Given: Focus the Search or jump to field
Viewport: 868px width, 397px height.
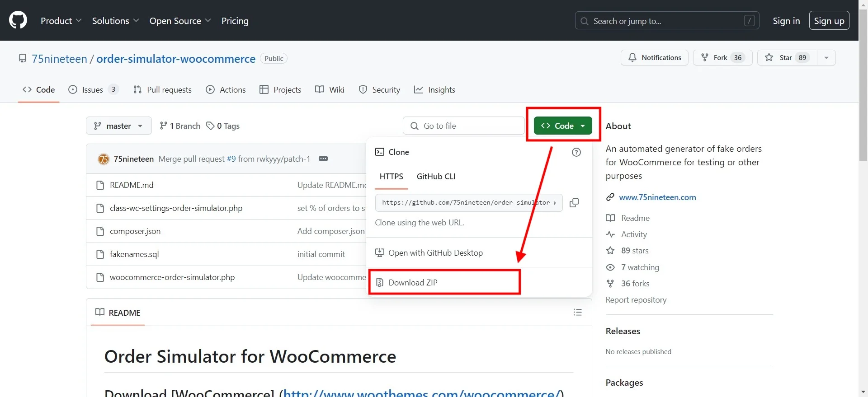Looking at the screenshot, I should (x=667, y=21).
